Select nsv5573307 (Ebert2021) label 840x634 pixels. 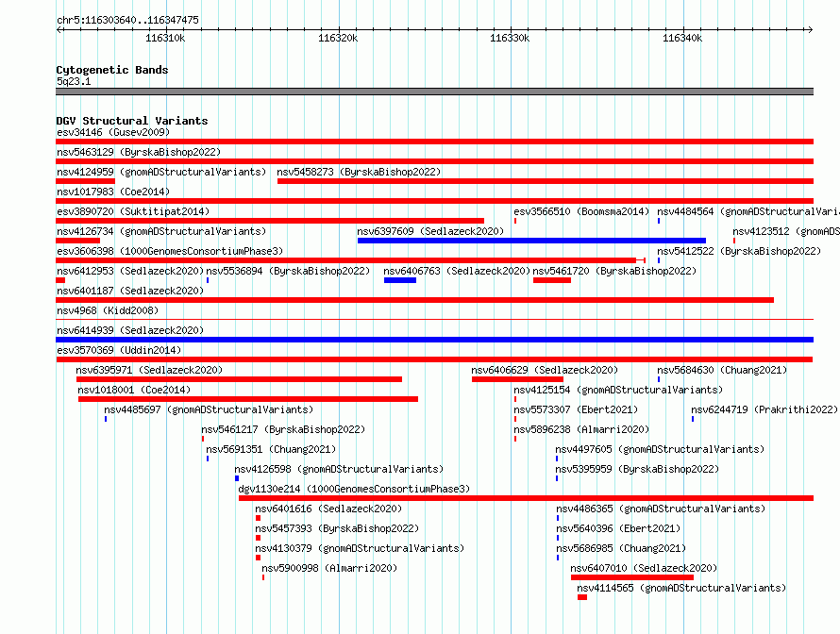pos(576,409)
